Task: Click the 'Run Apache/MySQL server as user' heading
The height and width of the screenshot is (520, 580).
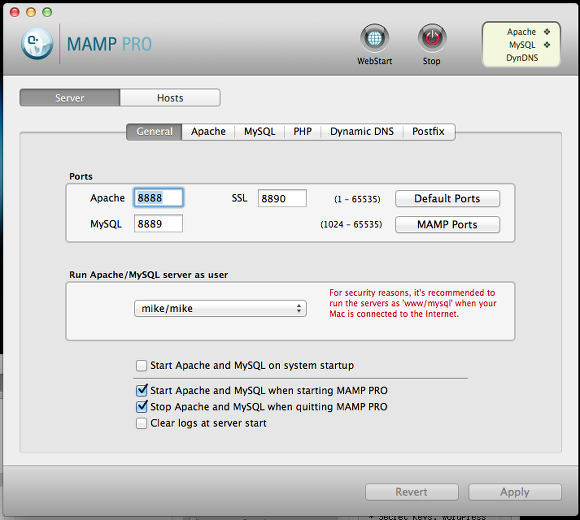Action: point(148,275)
